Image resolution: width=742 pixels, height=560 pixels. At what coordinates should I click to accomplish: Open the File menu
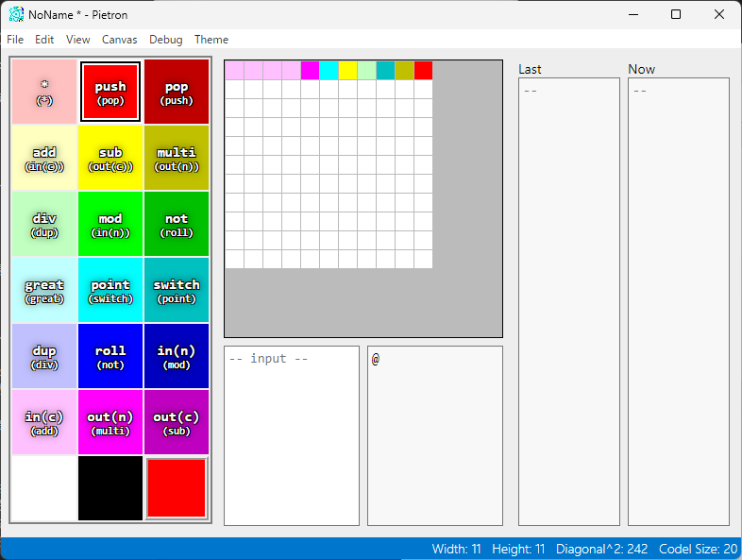tap(15, 40)
